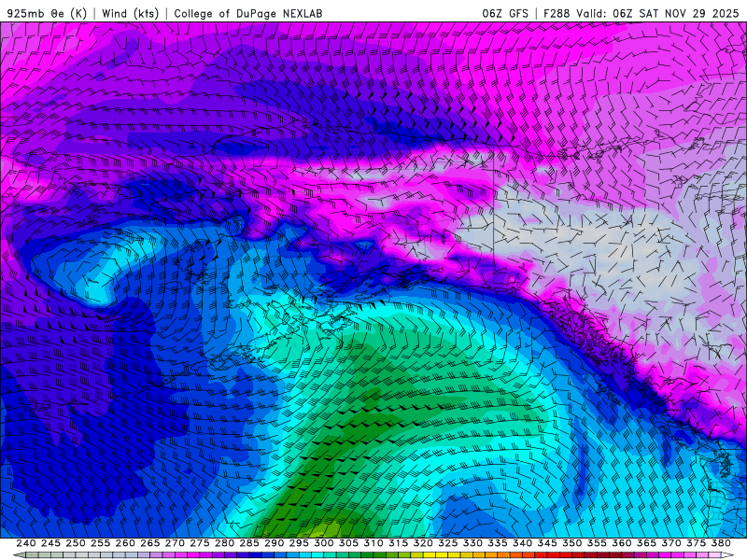Click the 365 legend label
This screenshot has height=560, width=747.
coord(646,543)
